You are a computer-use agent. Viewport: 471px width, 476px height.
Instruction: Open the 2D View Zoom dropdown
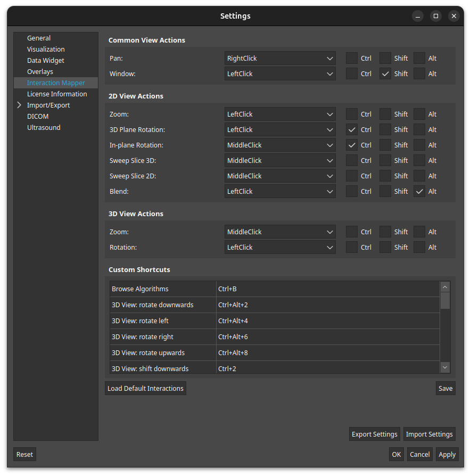[280, 114]
